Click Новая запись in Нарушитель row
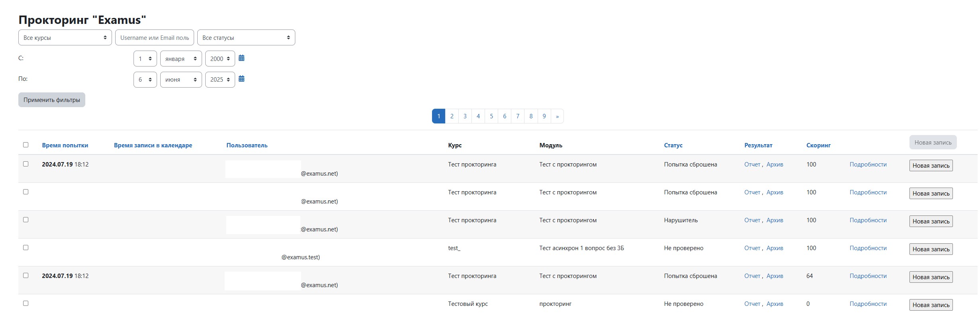Viewport: 980px width, 321px height. 931,221
